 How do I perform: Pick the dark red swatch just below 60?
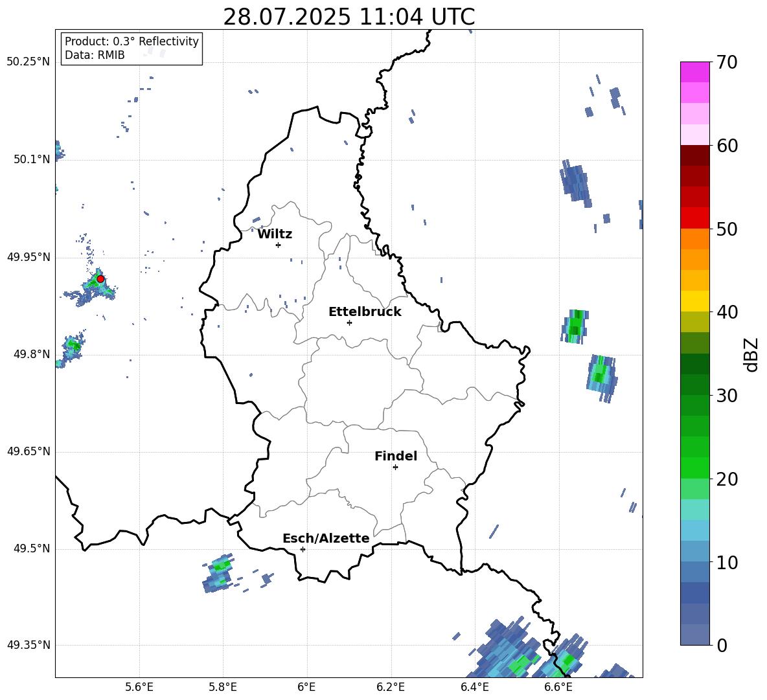(x=694, y=155)
